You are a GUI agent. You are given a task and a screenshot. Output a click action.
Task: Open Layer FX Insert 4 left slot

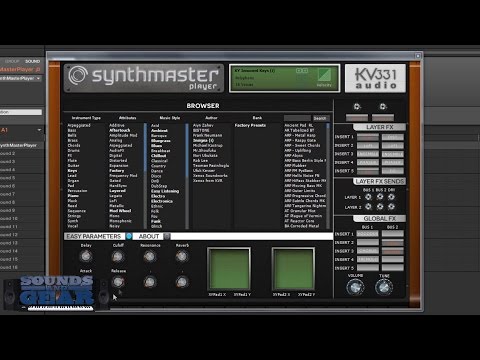click(368, 163)
